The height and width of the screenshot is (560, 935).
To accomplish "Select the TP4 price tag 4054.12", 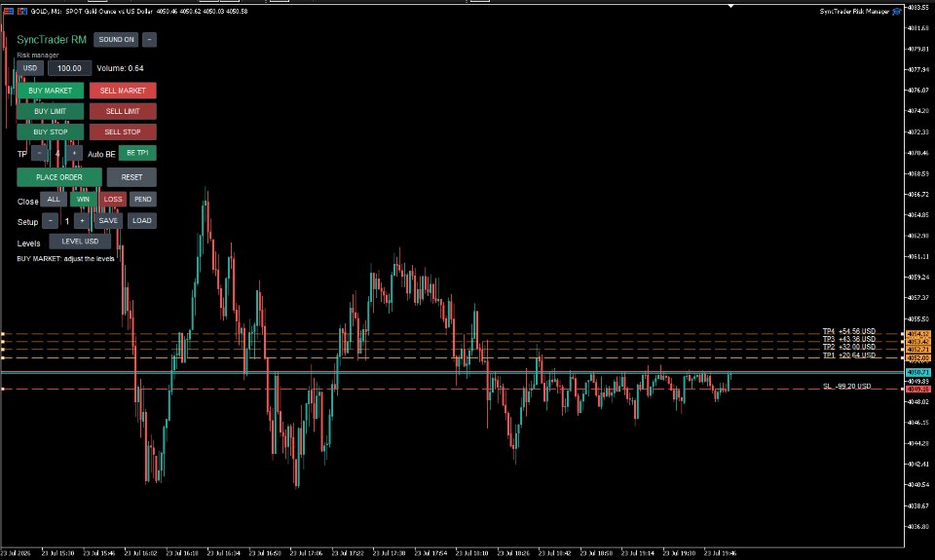I will tap(918, 334).
